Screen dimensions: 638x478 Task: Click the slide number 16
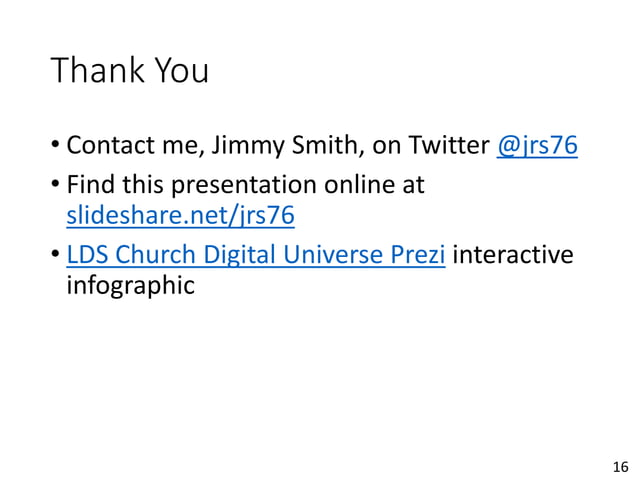click(619, 466)
